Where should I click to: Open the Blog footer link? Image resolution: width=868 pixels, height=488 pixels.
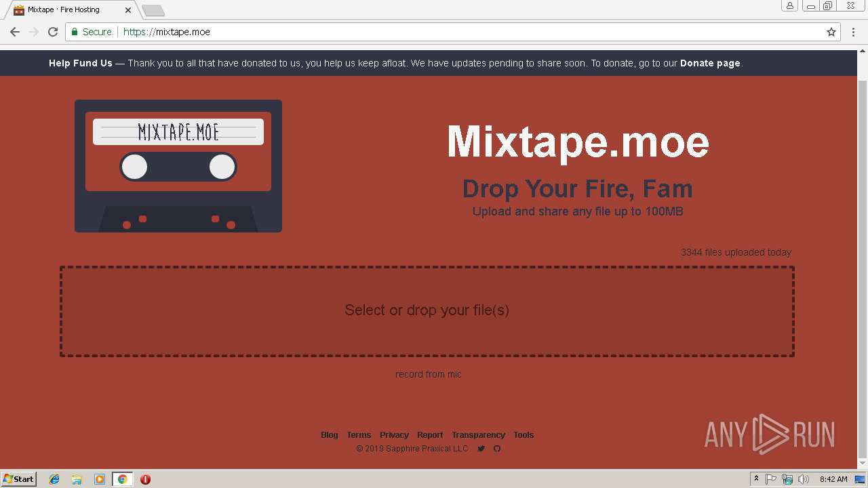coord(330,435)
